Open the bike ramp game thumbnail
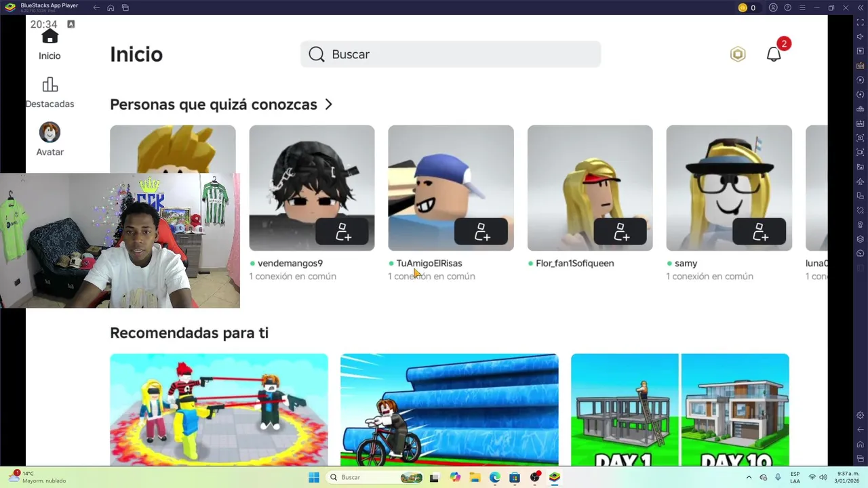868x488 pixels. pyautogui.click(x=450, y=409)
